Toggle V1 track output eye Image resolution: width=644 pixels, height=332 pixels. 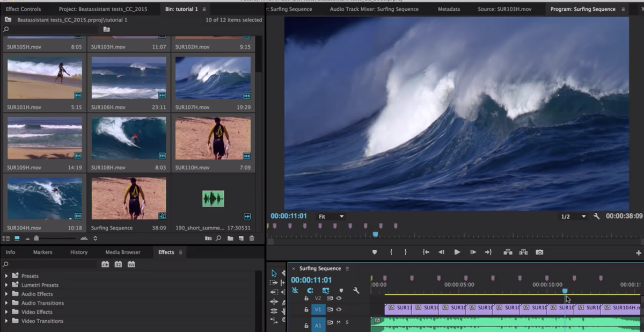point(339,309)
